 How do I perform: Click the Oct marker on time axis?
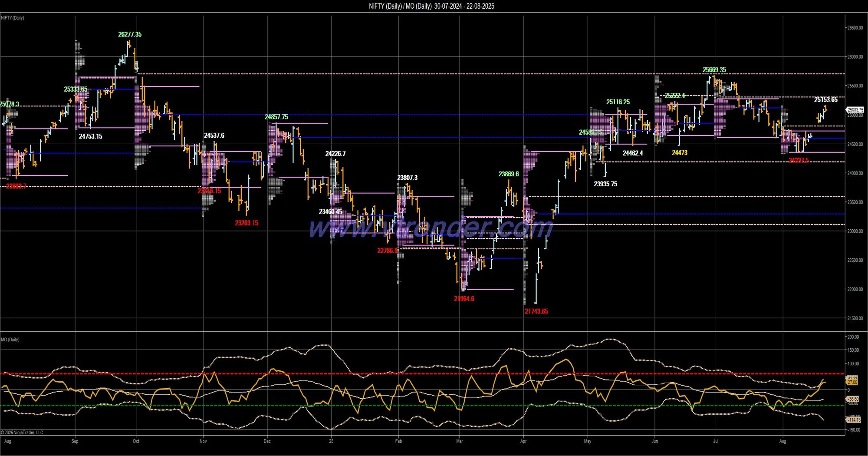(136, 441)
